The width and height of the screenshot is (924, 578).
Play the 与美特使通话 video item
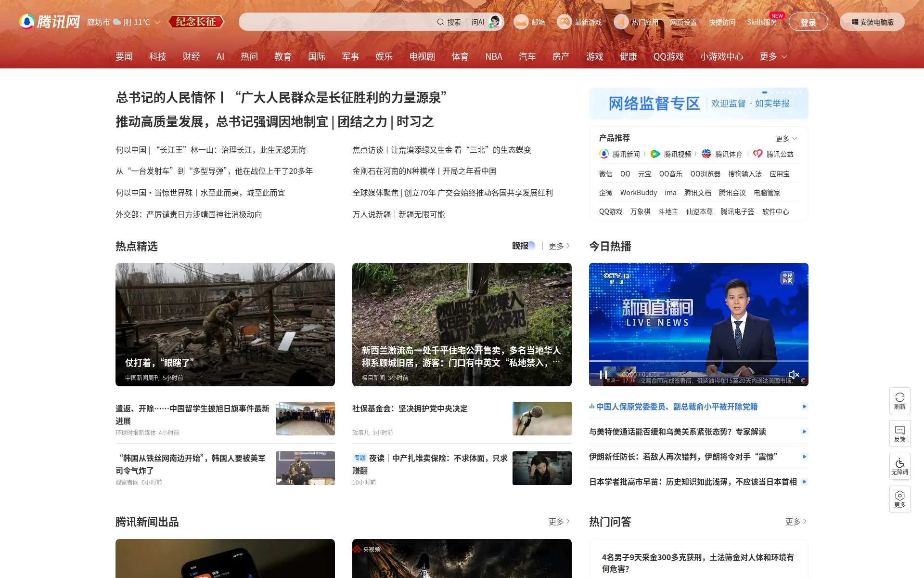point(804,432)
